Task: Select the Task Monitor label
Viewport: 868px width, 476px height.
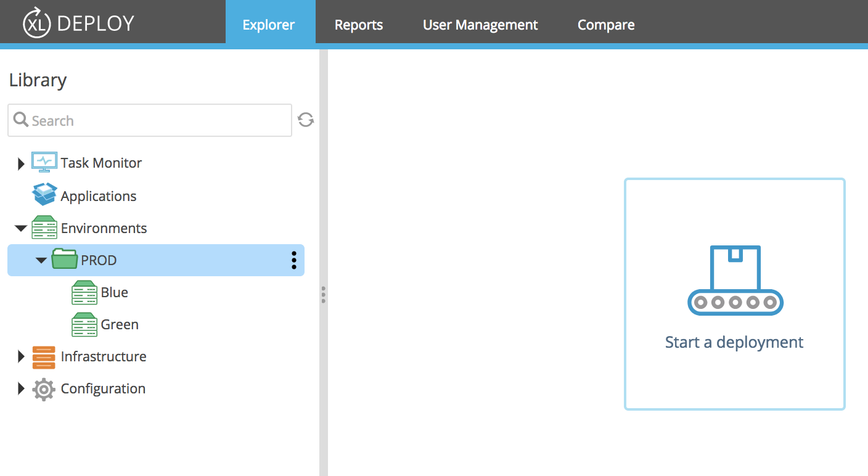Action: 101,163
